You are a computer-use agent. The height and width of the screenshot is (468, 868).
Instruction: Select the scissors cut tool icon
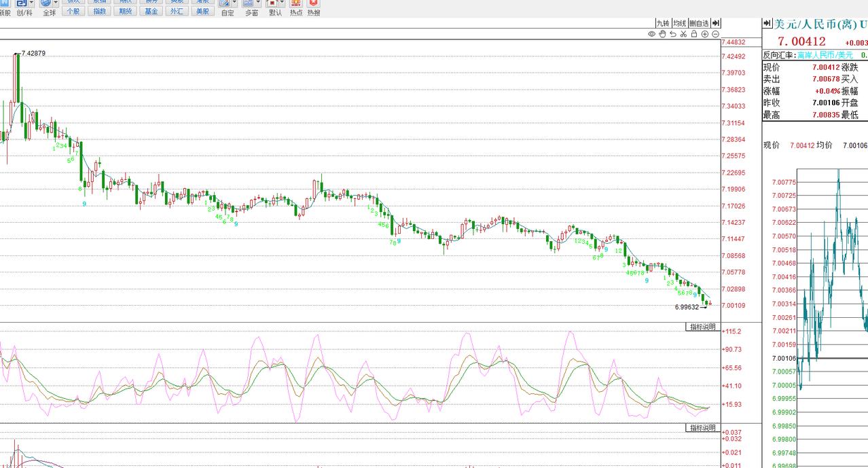pyautogui.click(x=683, y=34)
